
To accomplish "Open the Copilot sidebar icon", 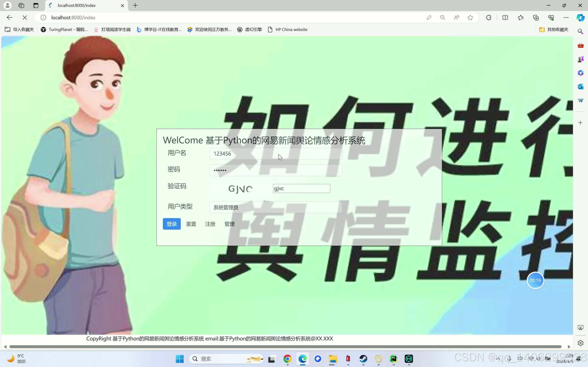I will pyautogui.click(x=580, y=17).
